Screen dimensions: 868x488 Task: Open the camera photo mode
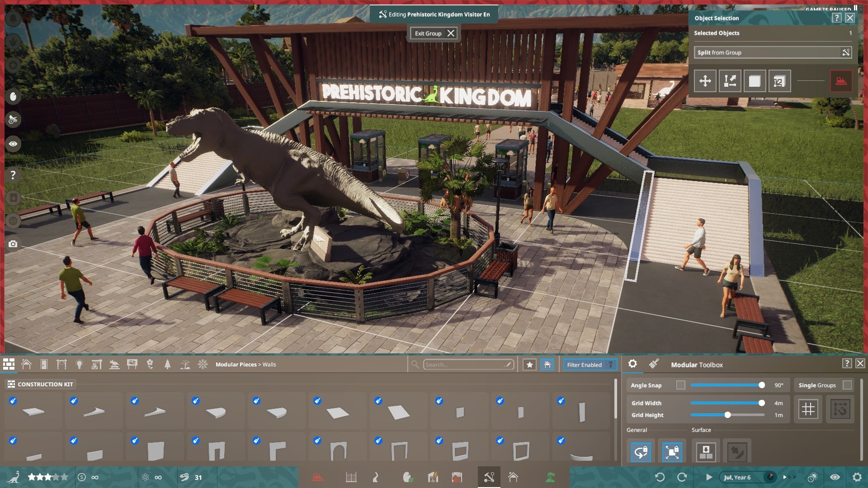click(13, 244)
